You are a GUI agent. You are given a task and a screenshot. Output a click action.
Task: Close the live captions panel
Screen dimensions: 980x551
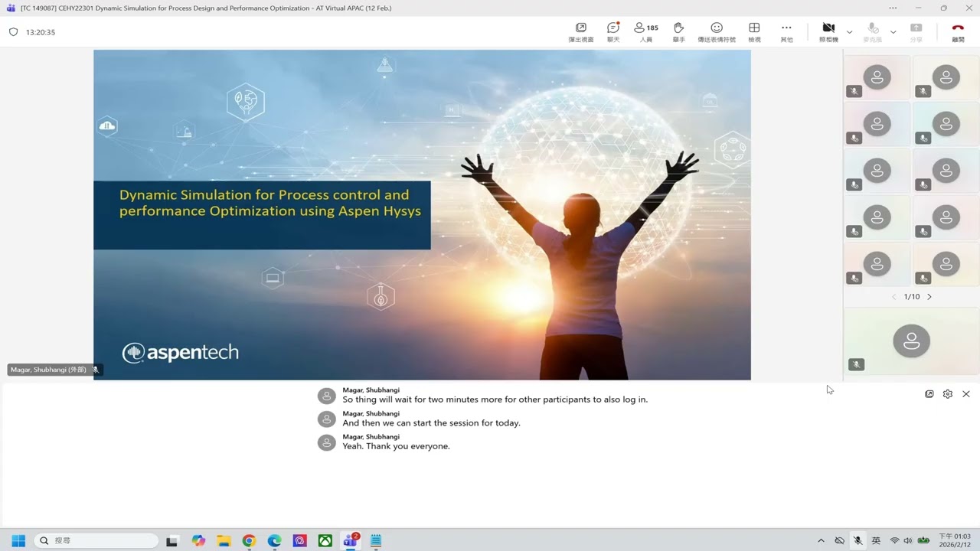click(966, 394)
